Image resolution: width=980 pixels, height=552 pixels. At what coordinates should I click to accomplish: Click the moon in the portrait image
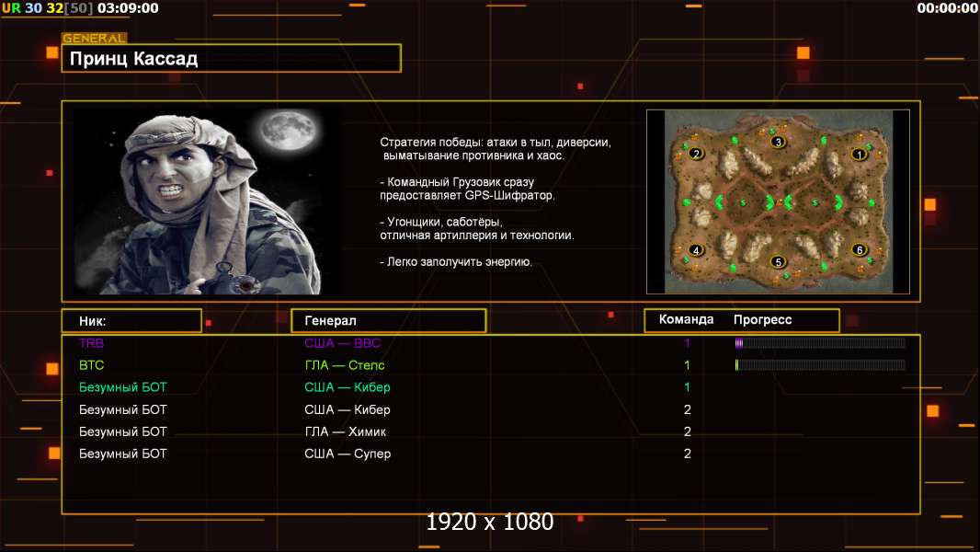(x=289, y=130)
